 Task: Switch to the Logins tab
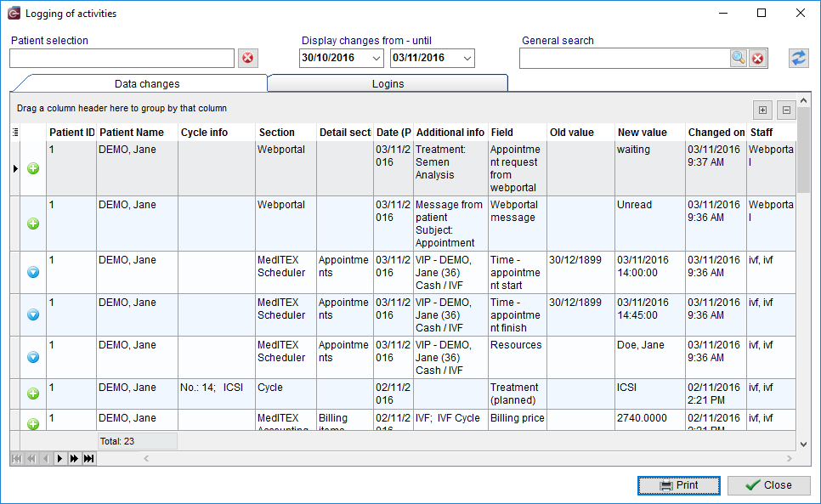coord(388,84)
